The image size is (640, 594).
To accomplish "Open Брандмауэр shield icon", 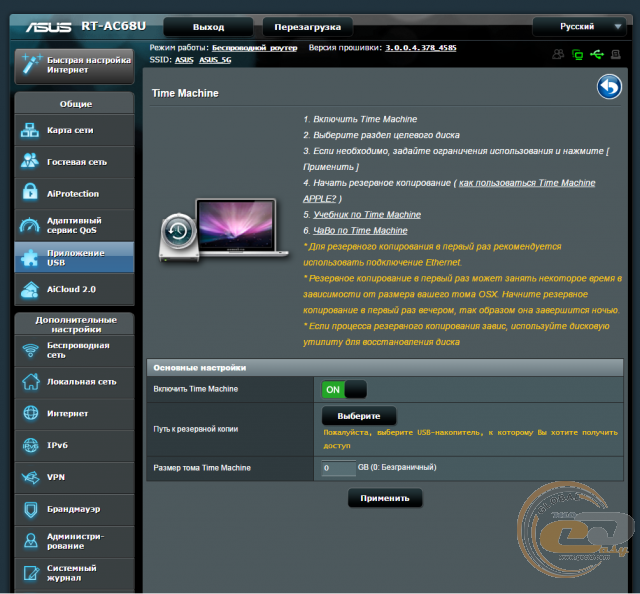I will 31,509.
